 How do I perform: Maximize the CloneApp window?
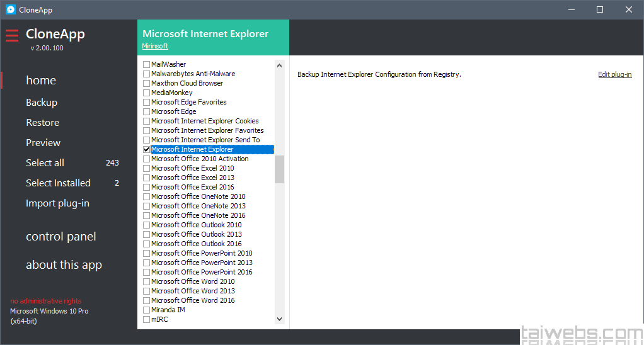coord(600,9)
